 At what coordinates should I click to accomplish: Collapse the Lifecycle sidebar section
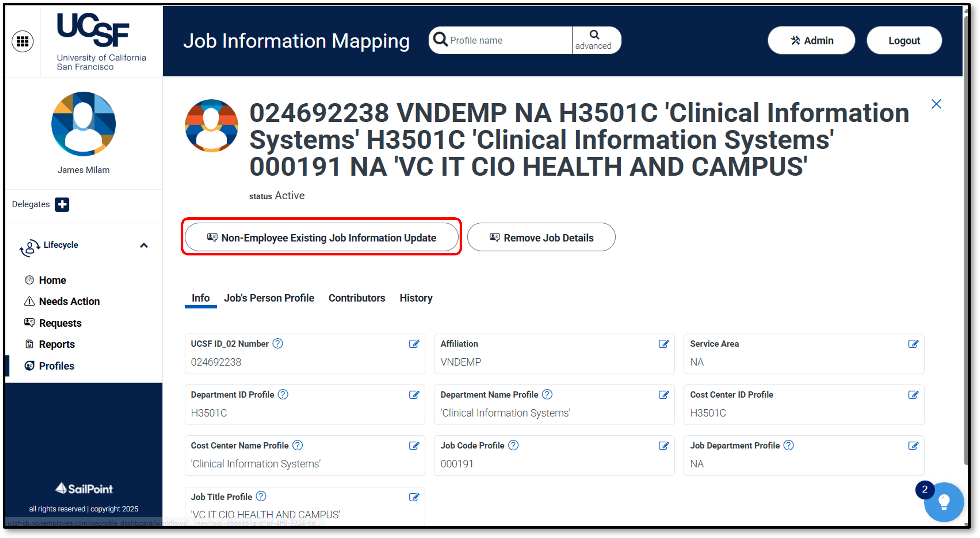(x=144, y=245)
